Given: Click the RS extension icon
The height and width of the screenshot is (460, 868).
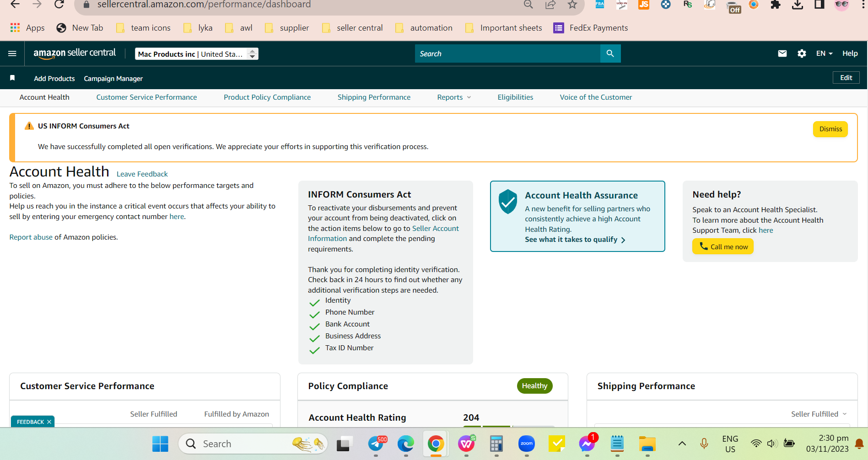Looking at the screenshot, I should point(688,5).
